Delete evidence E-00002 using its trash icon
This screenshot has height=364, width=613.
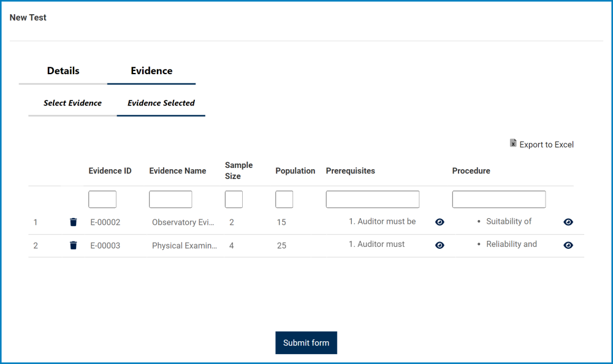(73, 222)
